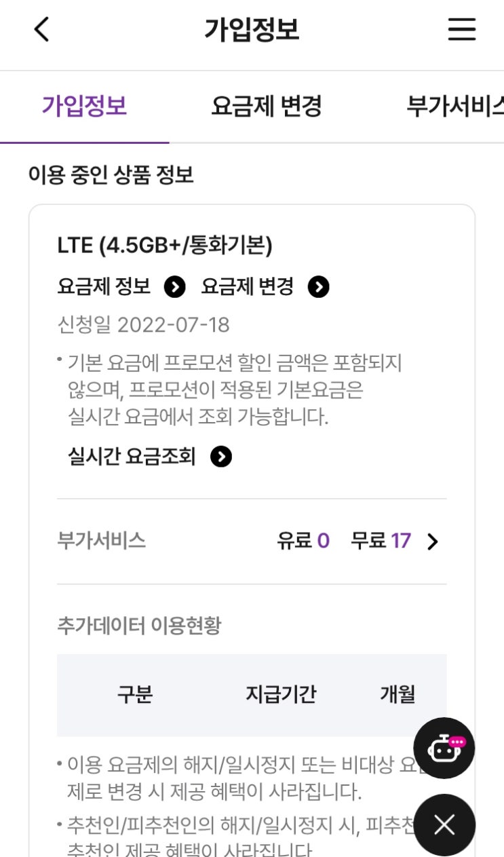Close floating menu with X button

click(444, 825)
